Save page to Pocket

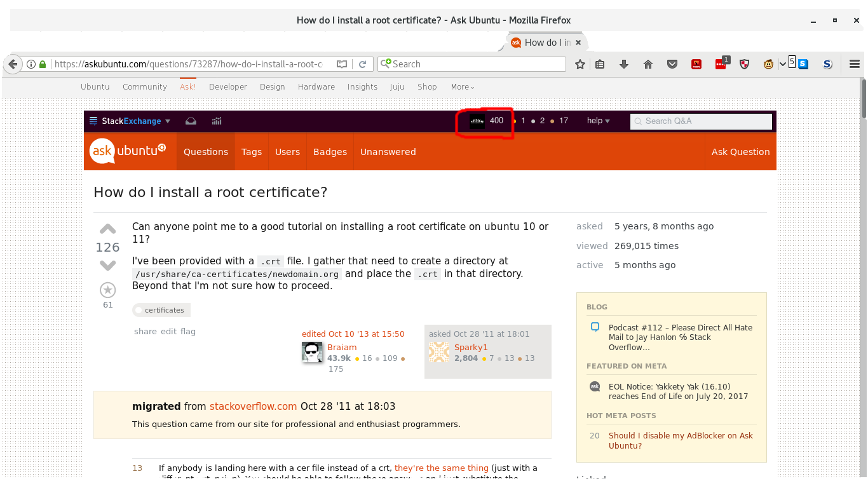click(672, 64)
